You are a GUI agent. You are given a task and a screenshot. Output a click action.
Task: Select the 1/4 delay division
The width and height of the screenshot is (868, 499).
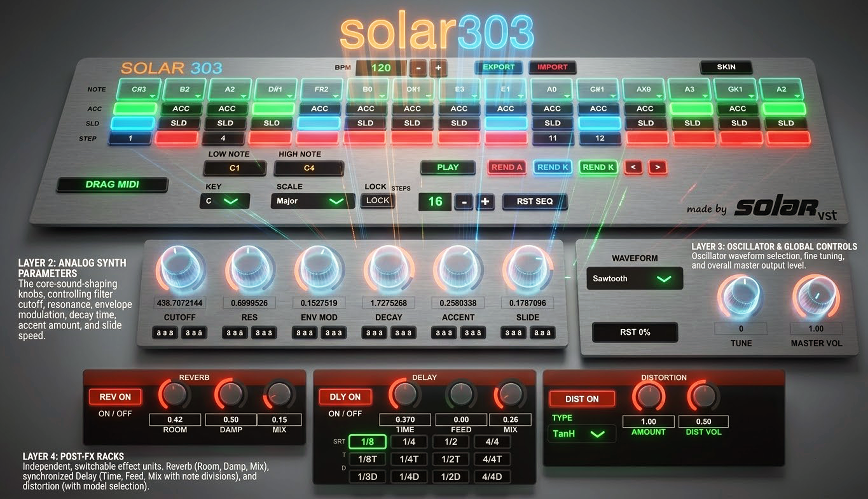409,442
